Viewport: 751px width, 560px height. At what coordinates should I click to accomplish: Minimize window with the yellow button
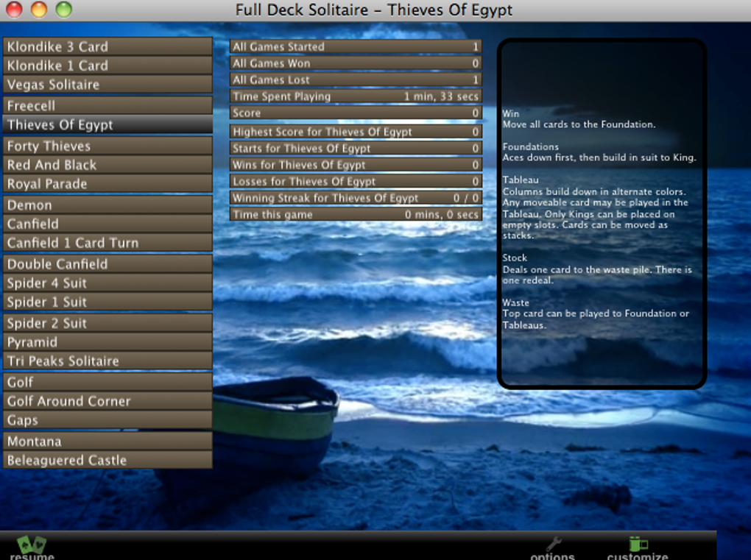point(39,9)
